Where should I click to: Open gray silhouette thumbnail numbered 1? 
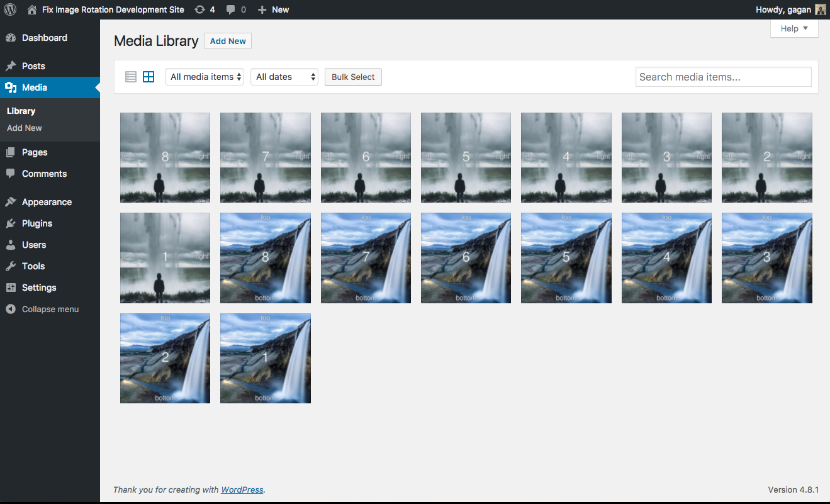click(x=165, y=258)
